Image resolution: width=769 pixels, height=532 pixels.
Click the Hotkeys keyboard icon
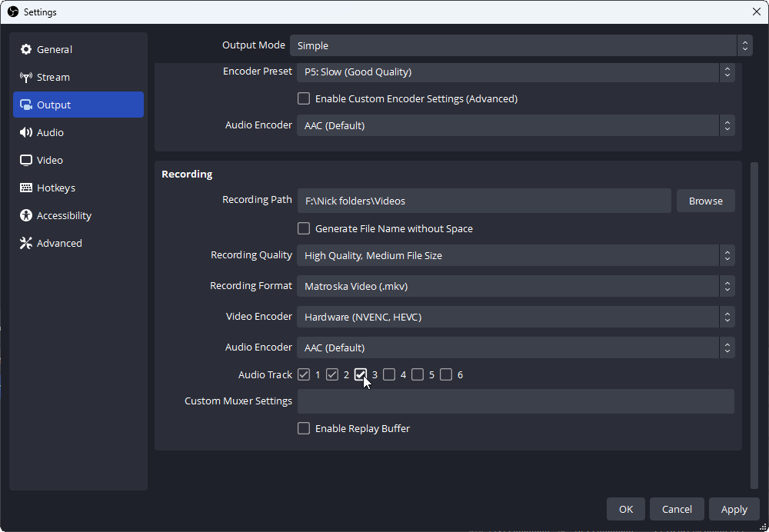(26, 188)
